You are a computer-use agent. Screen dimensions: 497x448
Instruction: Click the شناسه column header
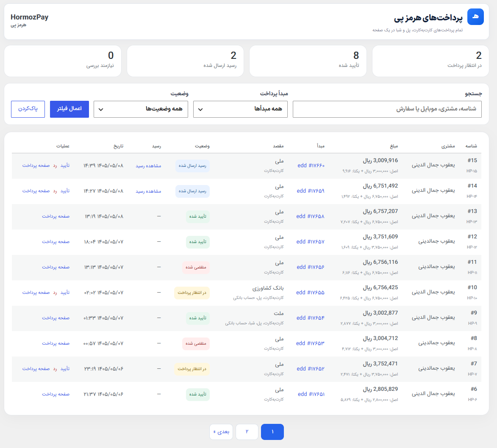471,146
